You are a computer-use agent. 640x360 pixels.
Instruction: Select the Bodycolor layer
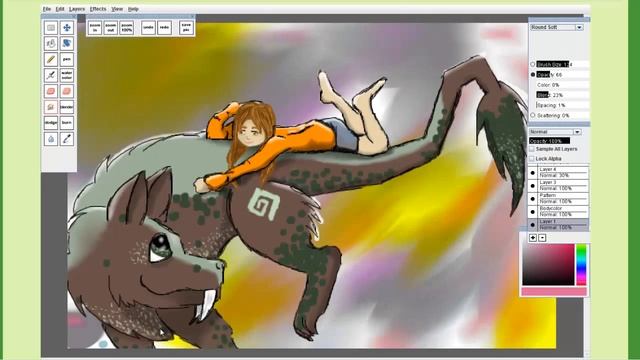point(563,211)
